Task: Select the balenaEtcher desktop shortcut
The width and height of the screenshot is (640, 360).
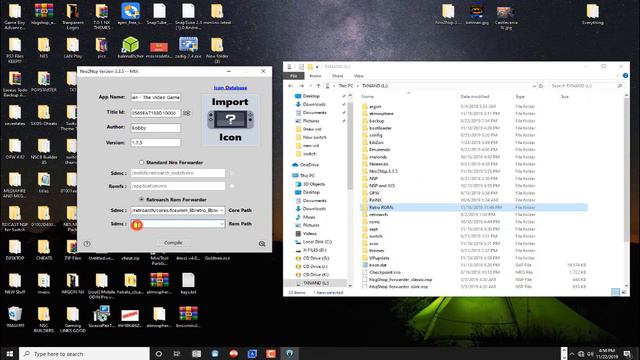Action: tap(130, 48)
